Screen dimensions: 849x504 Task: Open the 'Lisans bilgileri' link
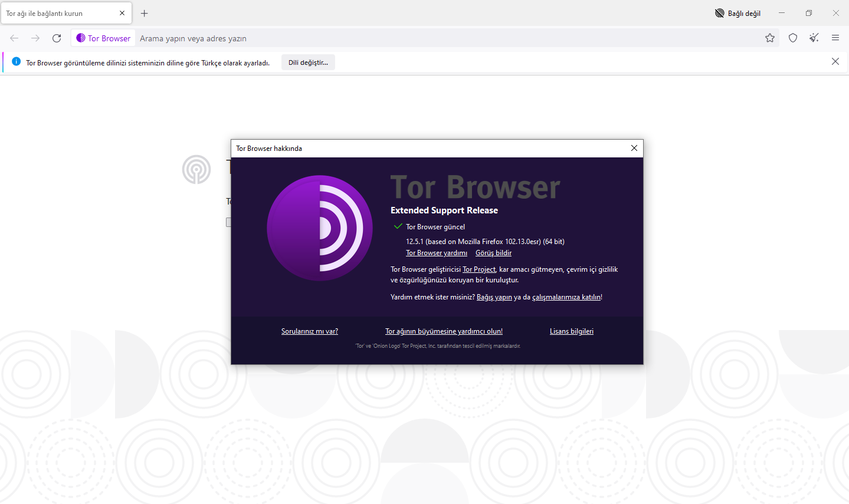pos(572,331)
